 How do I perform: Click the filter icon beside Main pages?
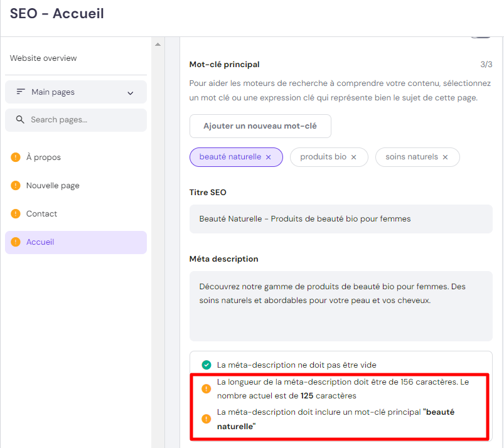(x=21, y=92)
